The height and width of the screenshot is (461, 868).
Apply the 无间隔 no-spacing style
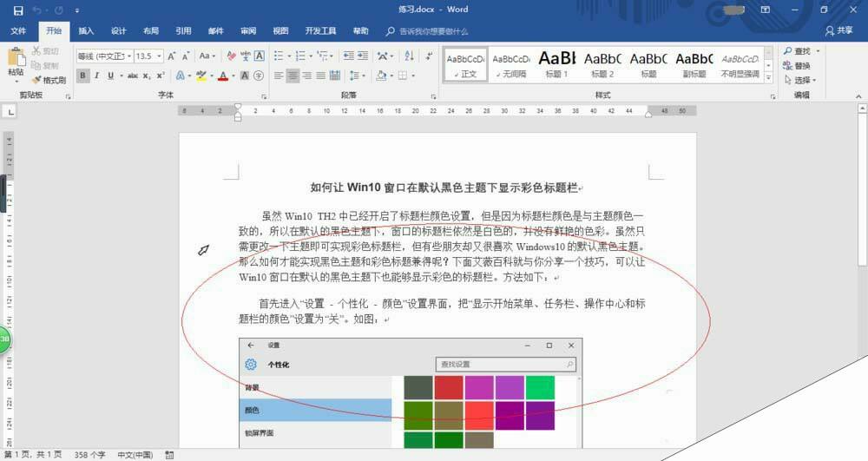point(511,64)
